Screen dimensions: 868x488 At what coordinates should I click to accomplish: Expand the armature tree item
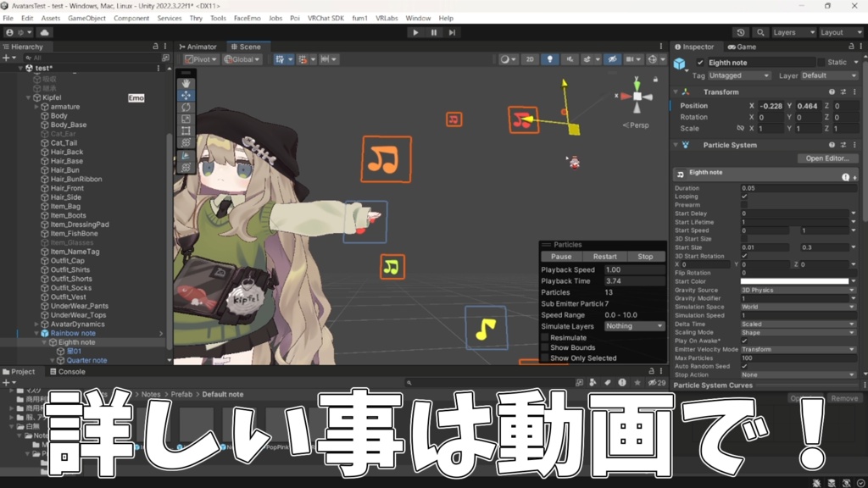[36, 107]
